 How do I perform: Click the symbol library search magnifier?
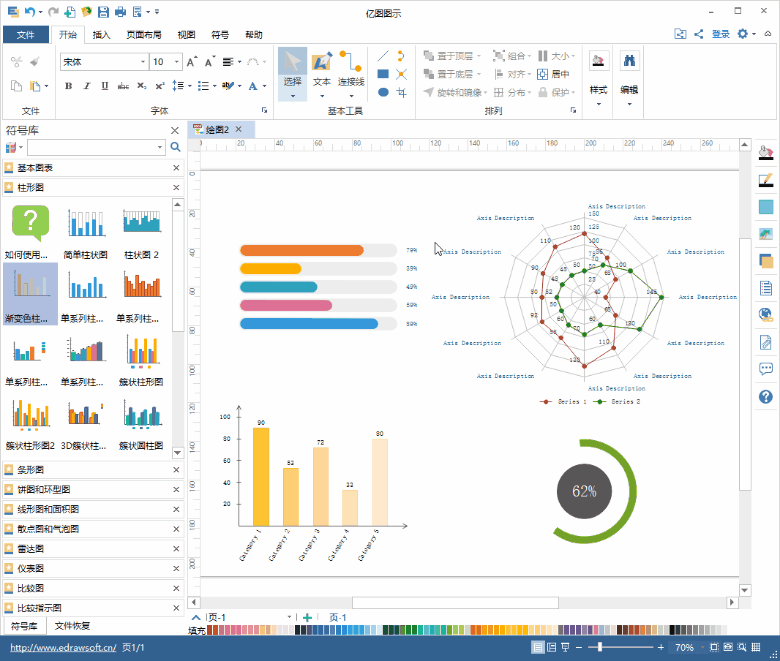pos(175,147)
